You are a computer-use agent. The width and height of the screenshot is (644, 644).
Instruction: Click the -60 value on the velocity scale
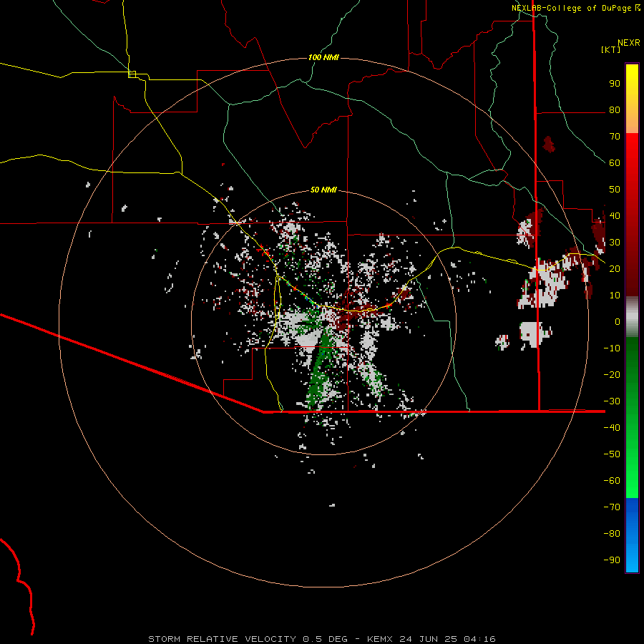pyautogui.click(x=612, y=481)
